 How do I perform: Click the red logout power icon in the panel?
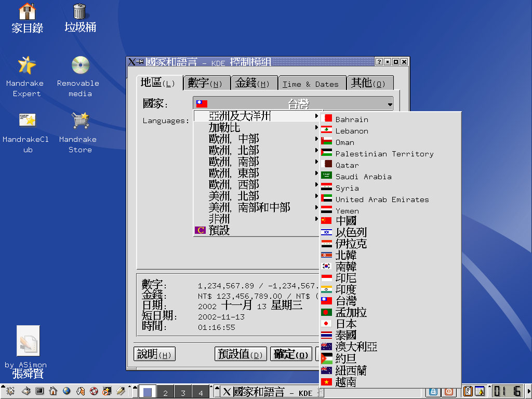(x=449, y=392)
